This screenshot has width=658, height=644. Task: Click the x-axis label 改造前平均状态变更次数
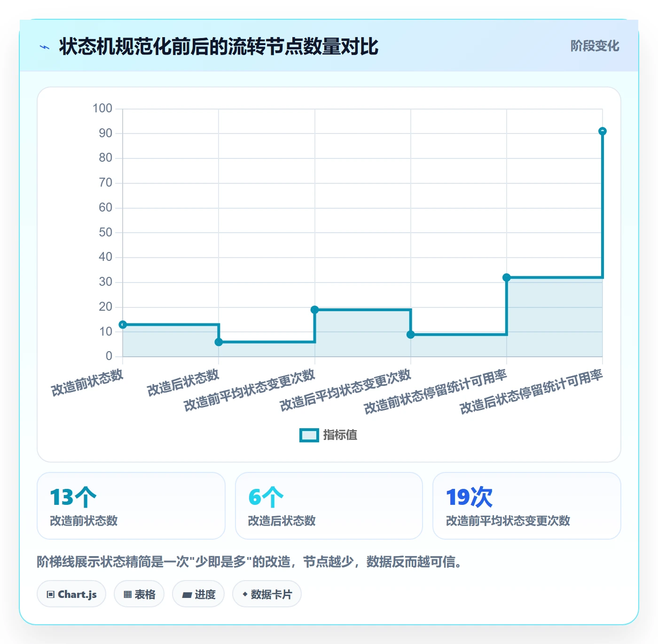coord(250,390)
